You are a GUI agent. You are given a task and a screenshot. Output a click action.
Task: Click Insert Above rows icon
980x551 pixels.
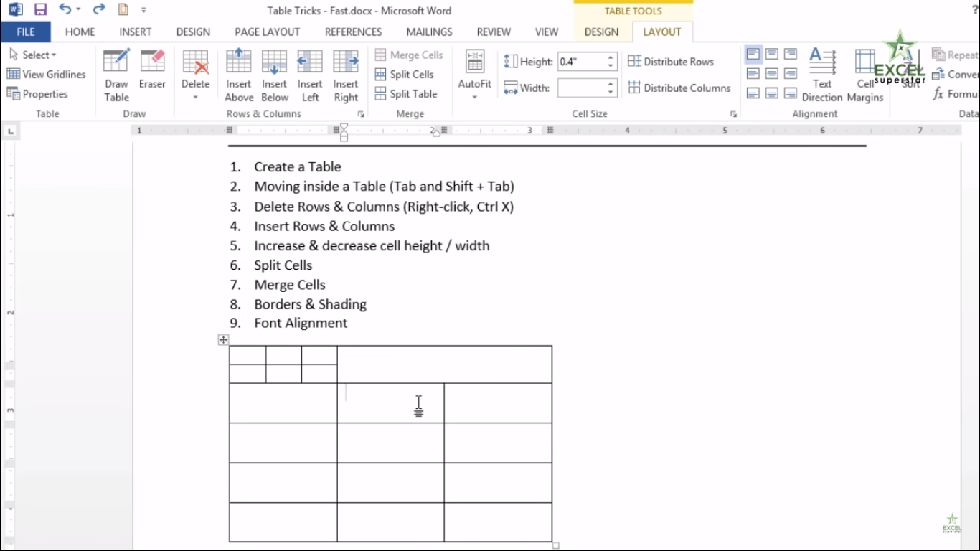click(239, 76)
